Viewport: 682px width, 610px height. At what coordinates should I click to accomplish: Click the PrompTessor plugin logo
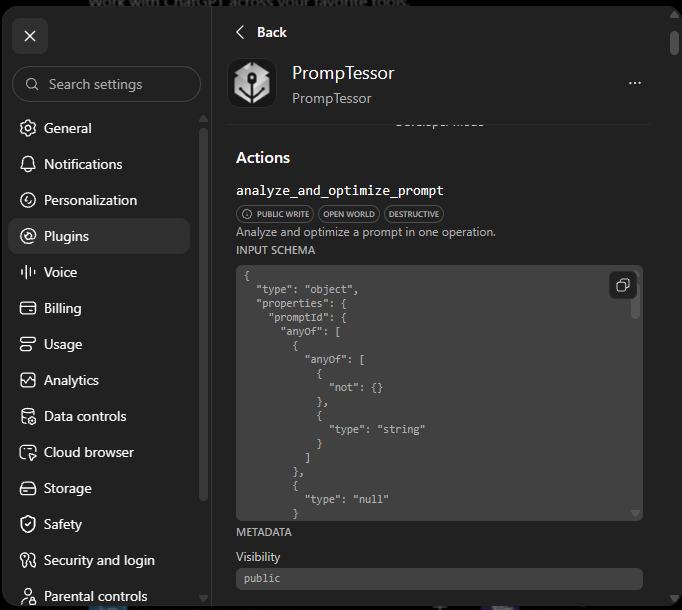coord(252,83)
